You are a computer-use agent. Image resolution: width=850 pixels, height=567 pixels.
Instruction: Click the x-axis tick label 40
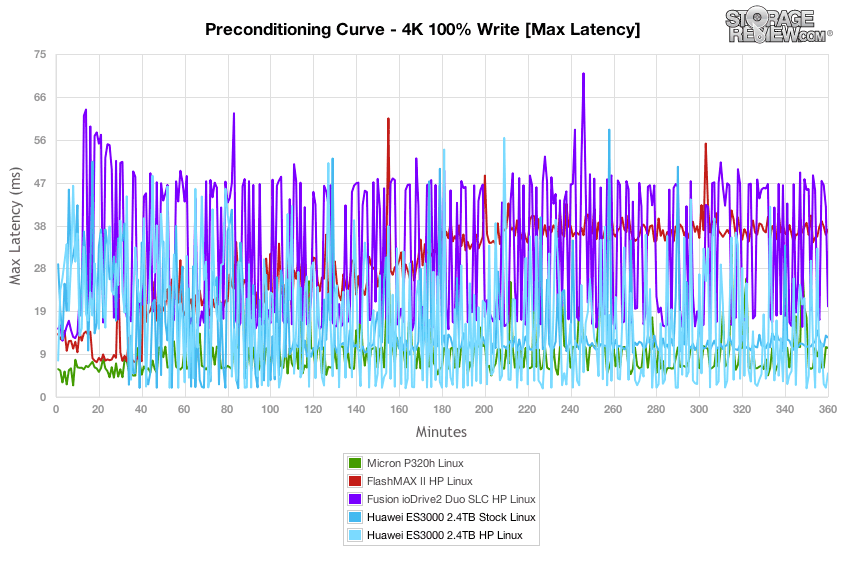click(141, 409)
